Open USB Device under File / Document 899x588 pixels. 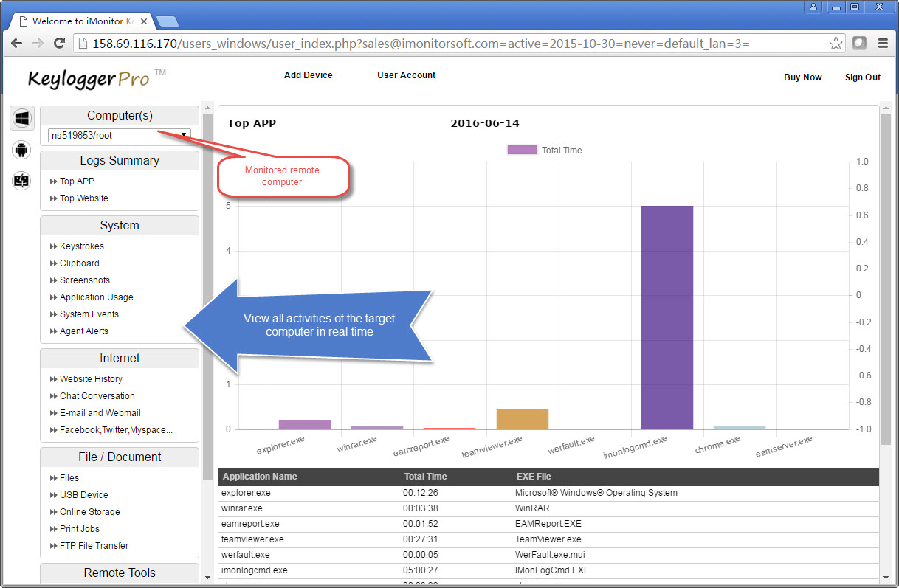(x=83, y=495)
